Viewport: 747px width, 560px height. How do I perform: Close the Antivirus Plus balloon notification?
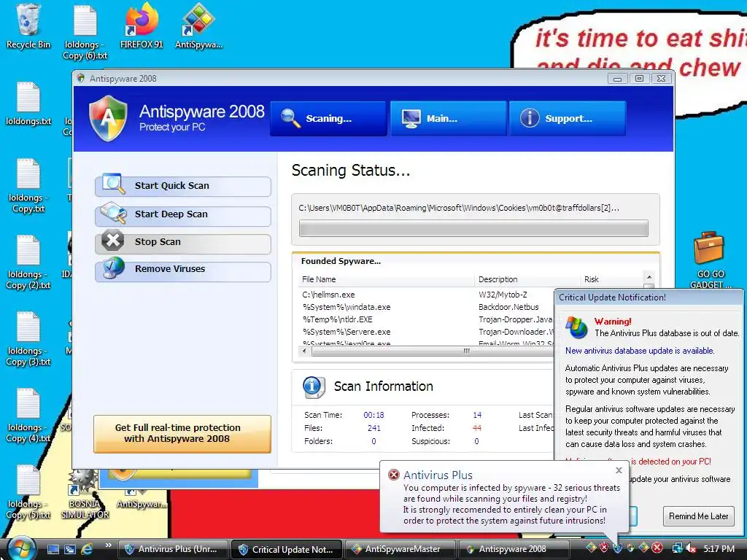tap(619, 470)
